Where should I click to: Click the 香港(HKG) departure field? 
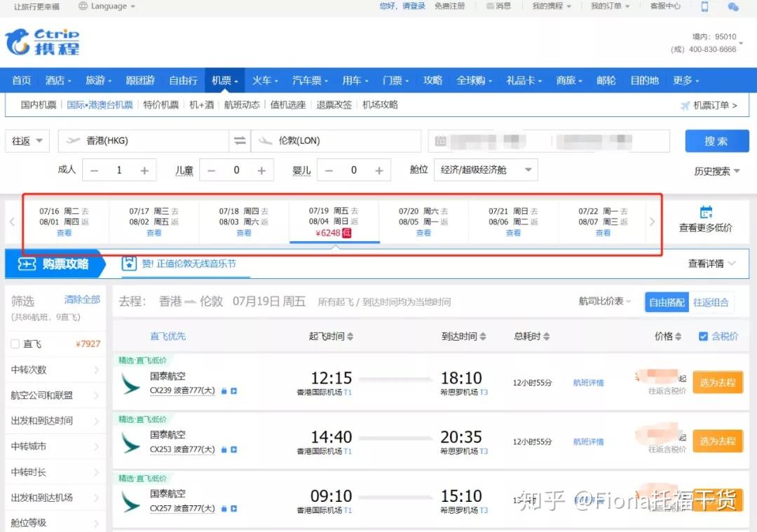click(x=144, y=141)
